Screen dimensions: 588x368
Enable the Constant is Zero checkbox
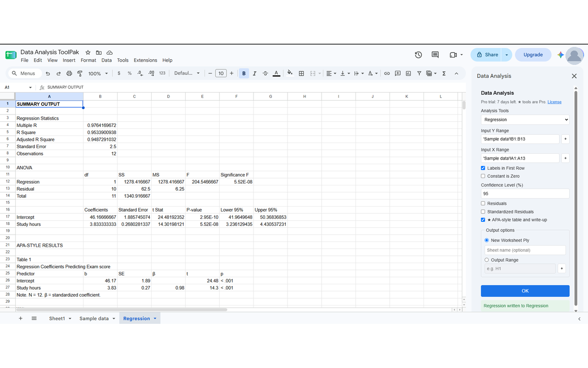pos(483,176)
